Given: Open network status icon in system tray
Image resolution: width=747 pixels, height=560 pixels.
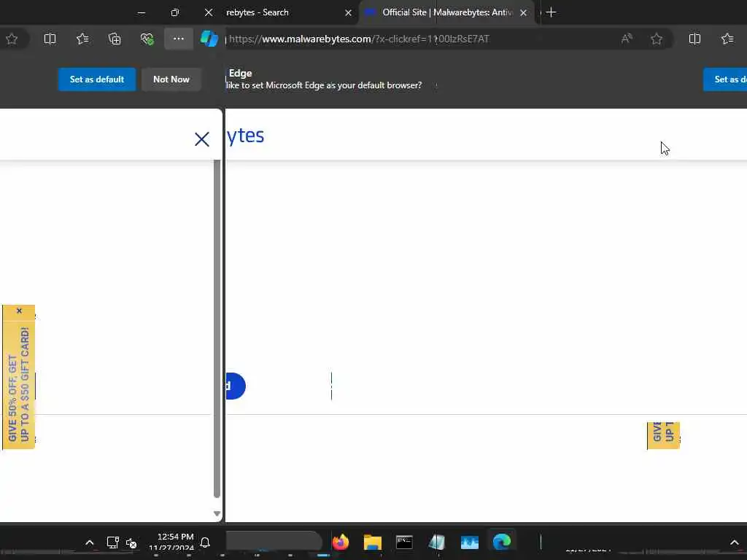Looking at the screenshot, I should point(112,542).
